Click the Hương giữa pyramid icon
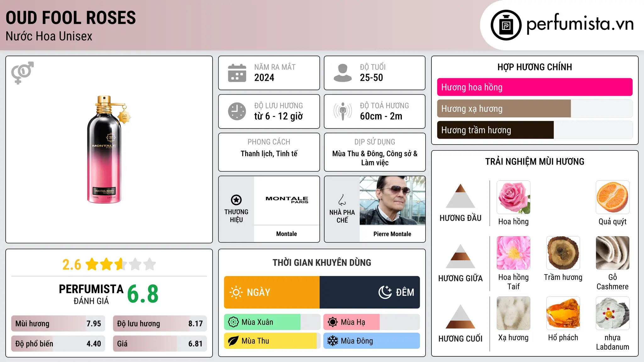The width and height of the screenshot is (644, 362). (x=460, y=256)
